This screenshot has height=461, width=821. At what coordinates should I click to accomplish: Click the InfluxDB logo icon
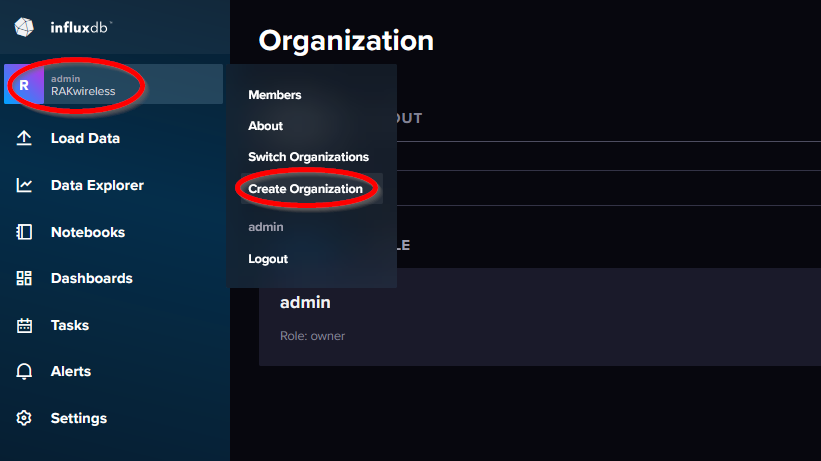tap(24, 27)
